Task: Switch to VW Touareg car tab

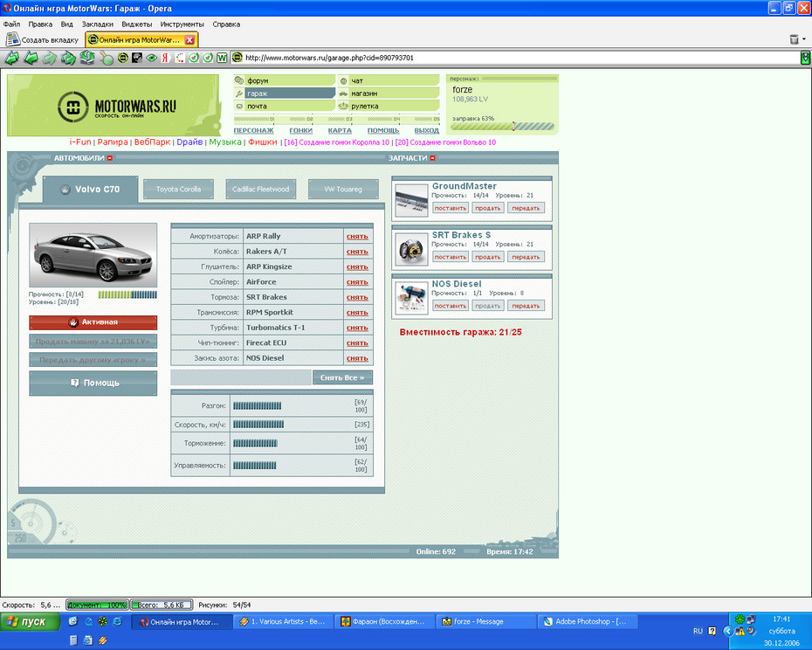Action: click(343, 190)
